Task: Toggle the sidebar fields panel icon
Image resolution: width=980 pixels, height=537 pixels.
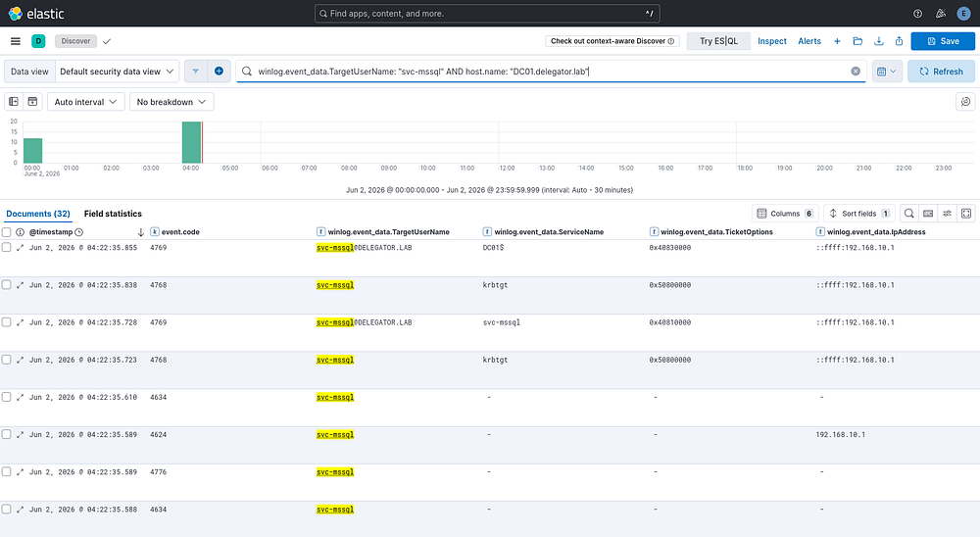Action: (14, 102)
